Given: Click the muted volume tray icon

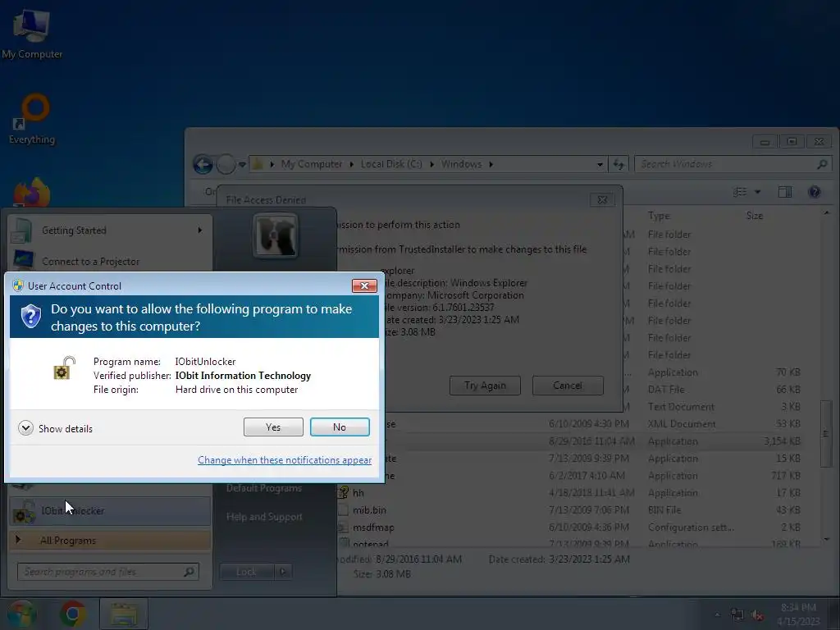Looking at the screenshot, I should pos(757,614).
